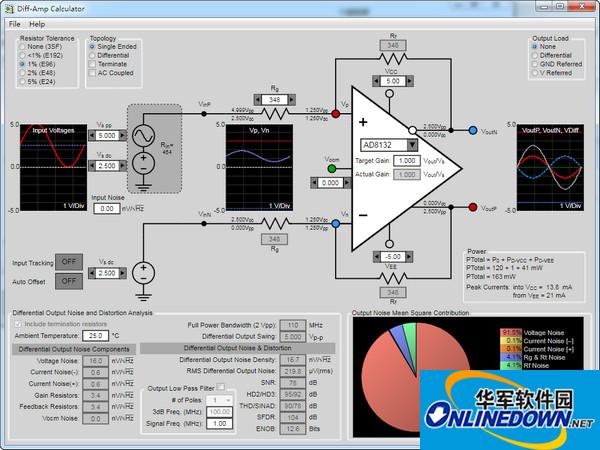Click the Vp, Vn waveform plot
The image size is (600, 450).
[259, 167]
